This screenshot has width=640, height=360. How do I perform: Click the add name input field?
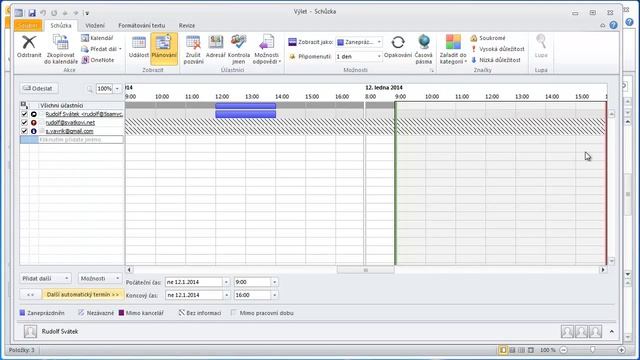pyautogui.click(x=81, y=140)
